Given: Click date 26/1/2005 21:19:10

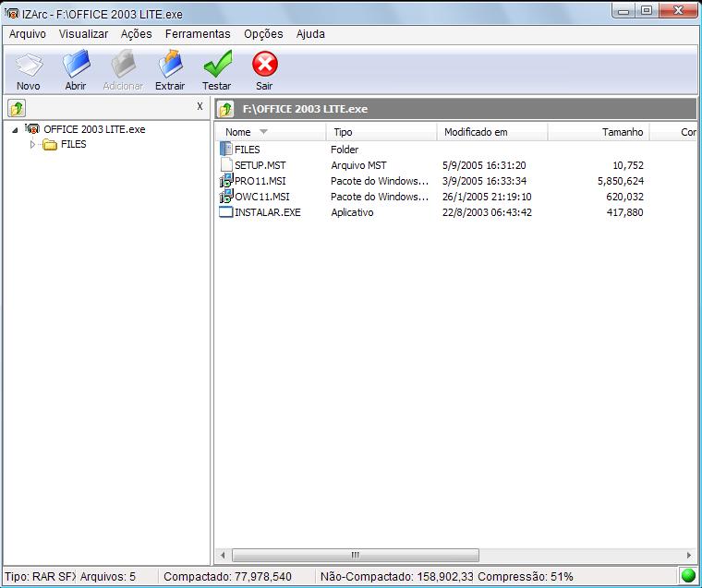Looking at the screenshot, I should pyautogui.click(x=487, y=197).
